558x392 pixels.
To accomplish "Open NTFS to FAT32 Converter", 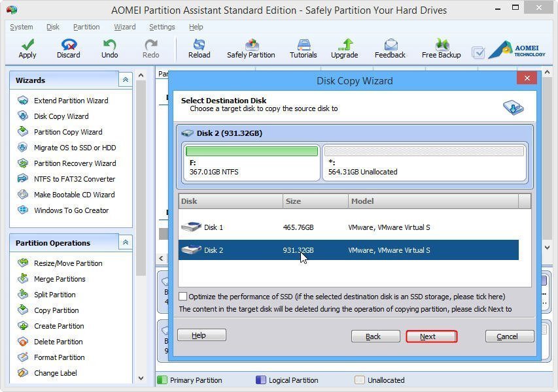I will [x=66, y=179].
